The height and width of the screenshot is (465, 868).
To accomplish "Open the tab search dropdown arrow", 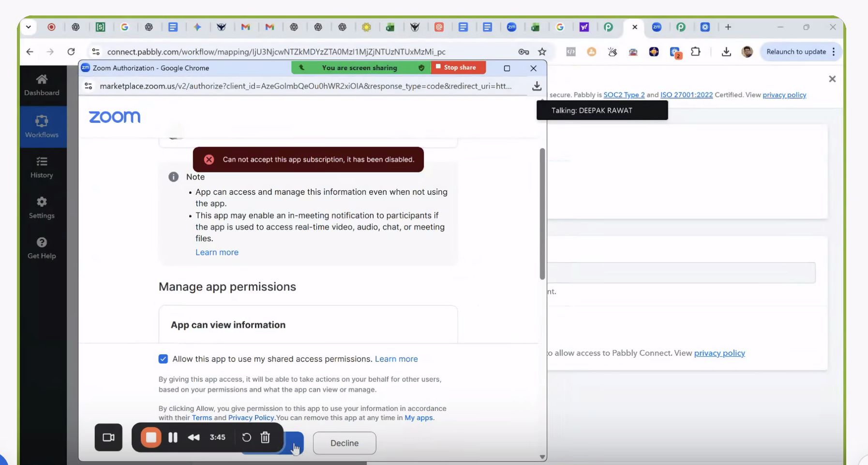I will [29, 27].
